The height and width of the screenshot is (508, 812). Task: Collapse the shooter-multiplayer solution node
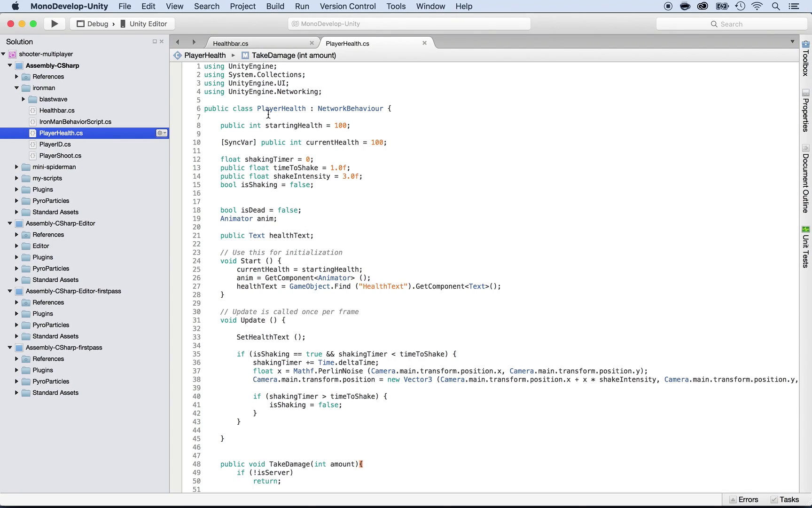point(3,54)
